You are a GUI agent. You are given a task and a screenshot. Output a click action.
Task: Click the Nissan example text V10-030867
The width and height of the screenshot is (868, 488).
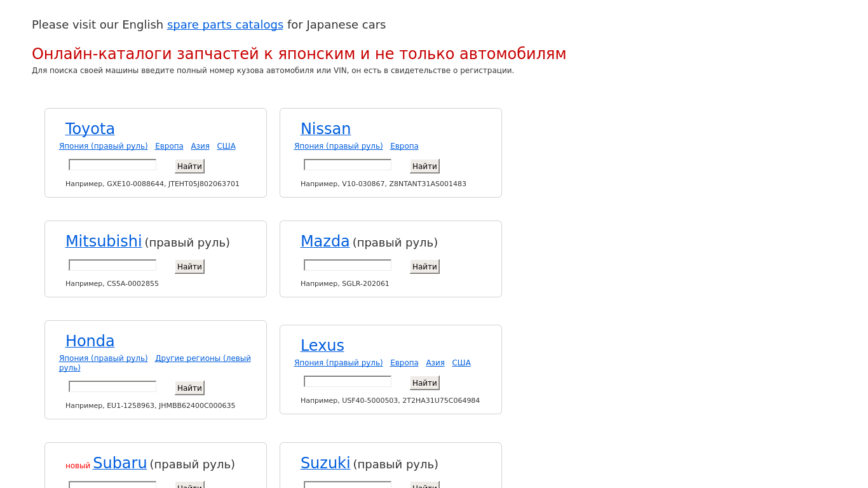click(x=363, y=184)
